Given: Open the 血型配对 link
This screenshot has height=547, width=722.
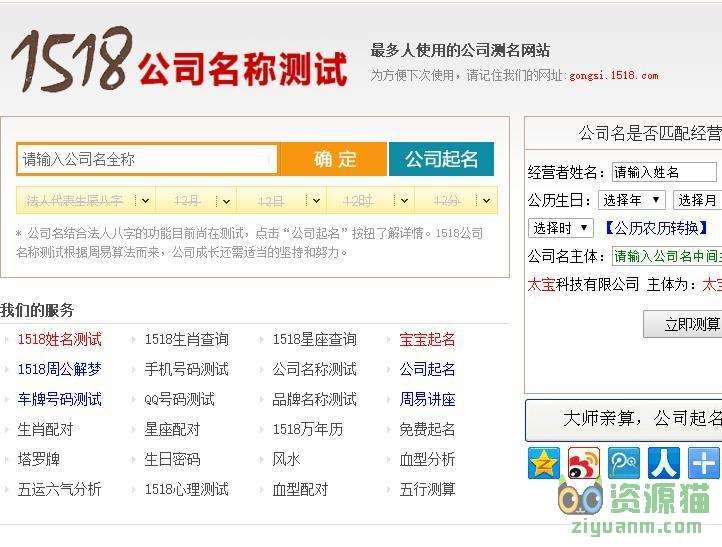Looking at the screenshot, I should [300, 489].
